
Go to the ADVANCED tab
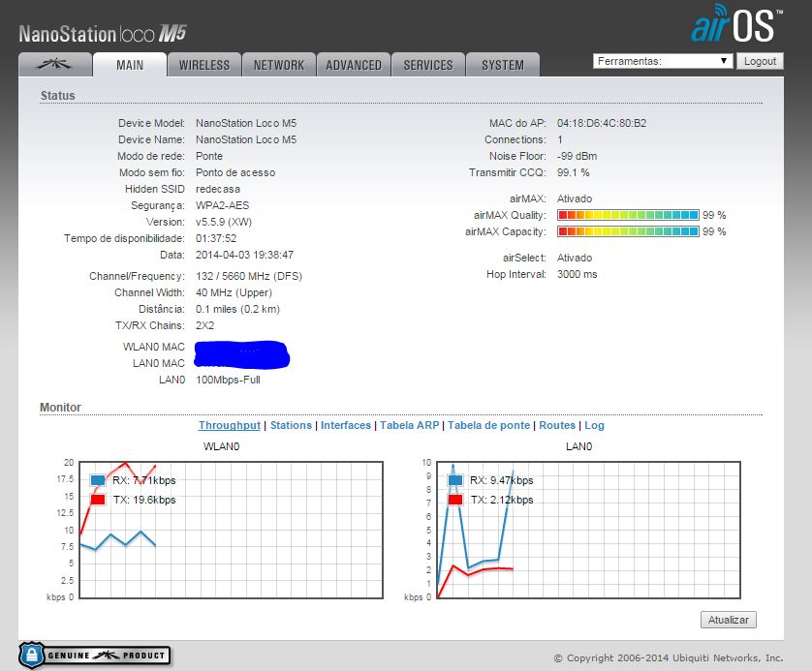(x=353, y=65)
